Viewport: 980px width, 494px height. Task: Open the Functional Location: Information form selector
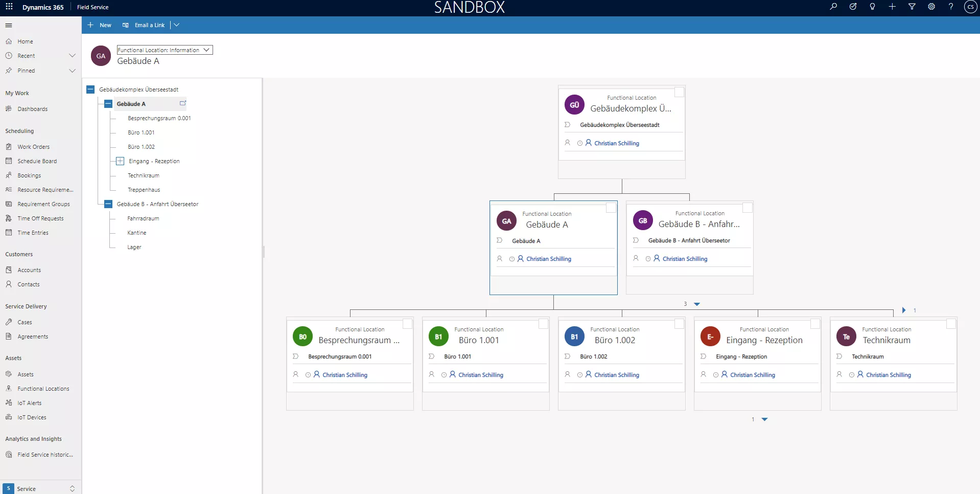(x=165, y=50)
